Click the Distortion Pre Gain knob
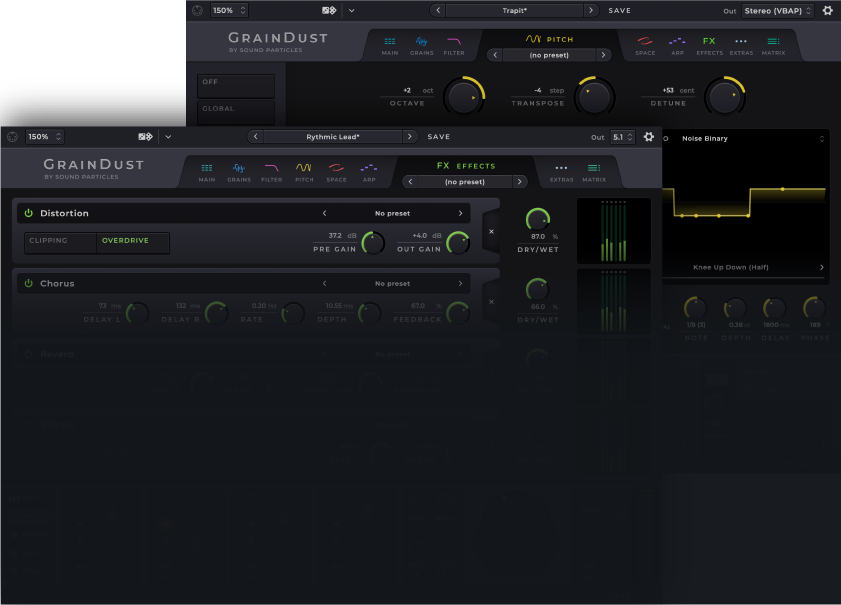This screenshot has height=605, width=841. 372,242
